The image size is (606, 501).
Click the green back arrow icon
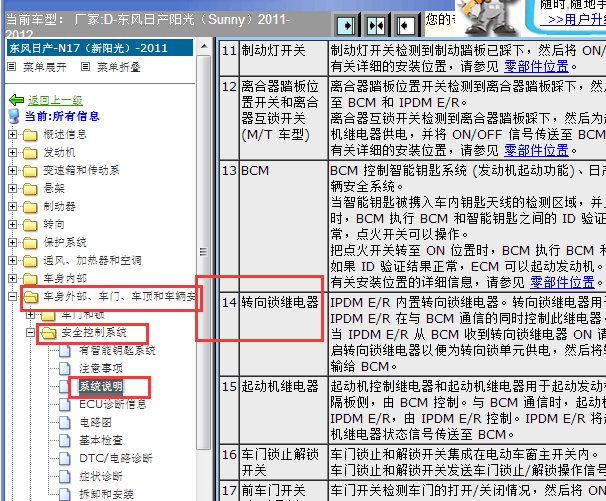pos(16,100)
